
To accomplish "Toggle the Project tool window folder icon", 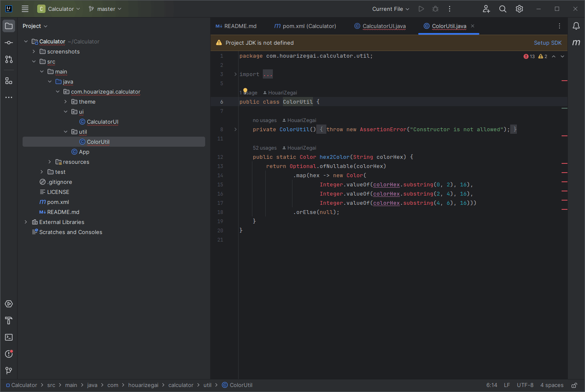I will (x=9, y=26).
